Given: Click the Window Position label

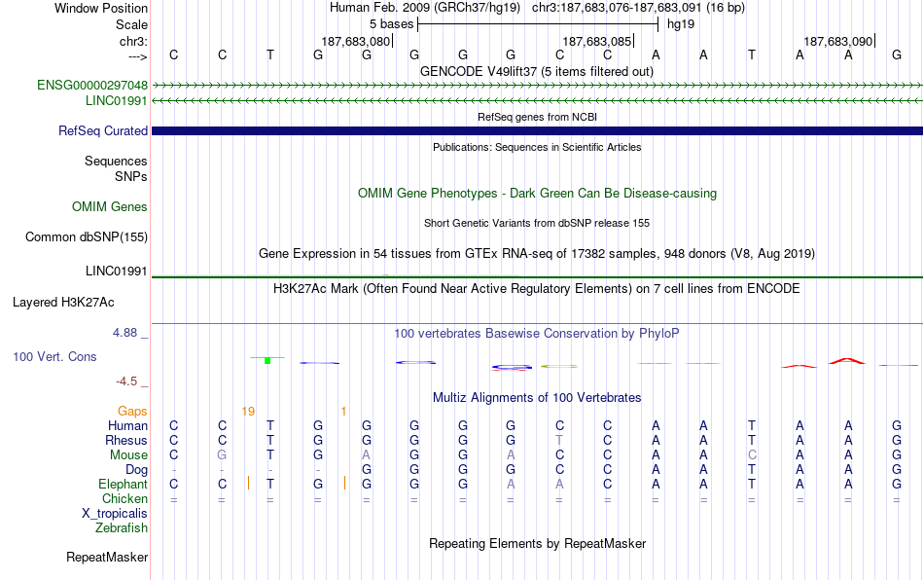Looking at the screenshot, I should click(x=101, y=8).
